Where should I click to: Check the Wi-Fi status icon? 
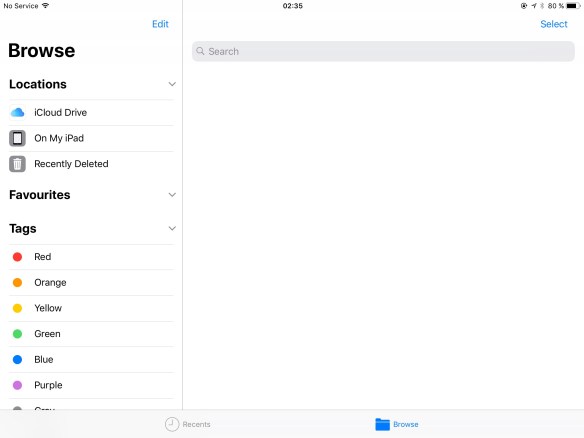(45, 6)
